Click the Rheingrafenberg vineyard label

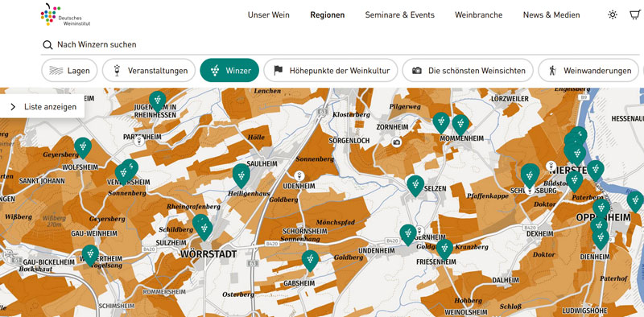pos(193,207)
